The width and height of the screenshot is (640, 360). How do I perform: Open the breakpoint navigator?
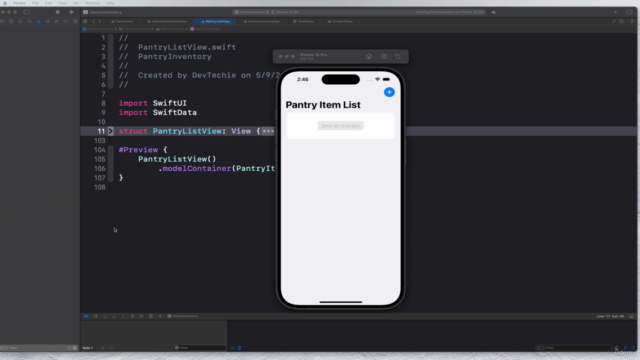point(66,21)
